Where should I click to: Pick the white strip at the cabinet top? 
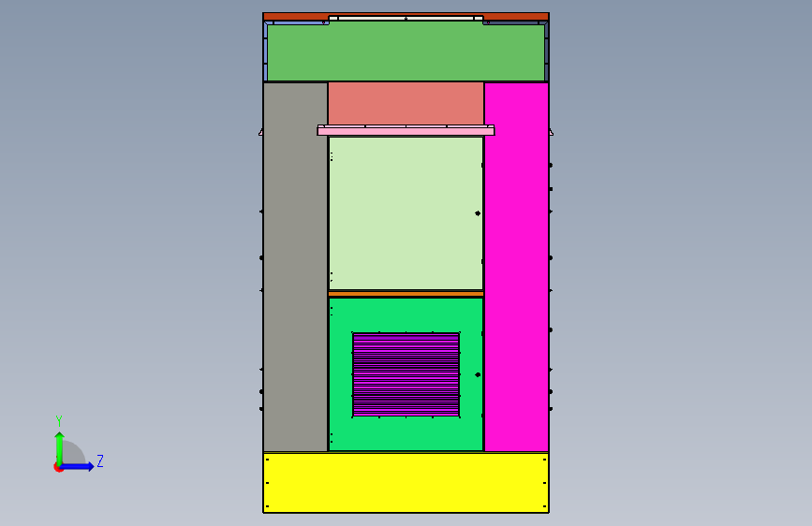pyautogui.click(x=406, y=19)
